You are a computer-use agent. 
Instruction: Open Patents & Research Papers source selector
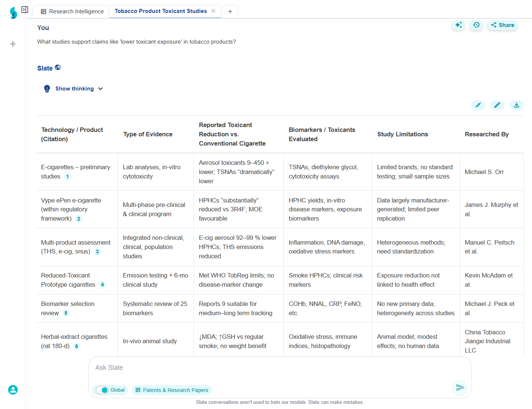[172, 390]
